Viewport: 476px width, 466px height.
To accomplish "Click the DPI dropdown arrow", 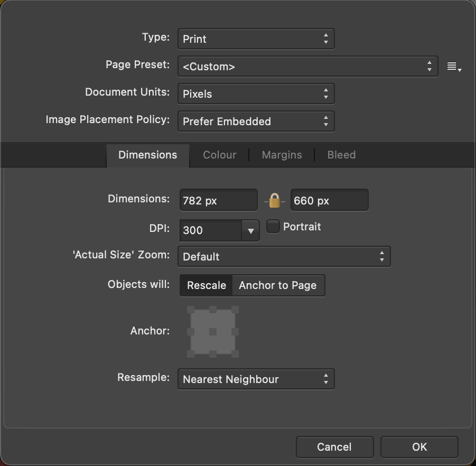I will [249, 230].
